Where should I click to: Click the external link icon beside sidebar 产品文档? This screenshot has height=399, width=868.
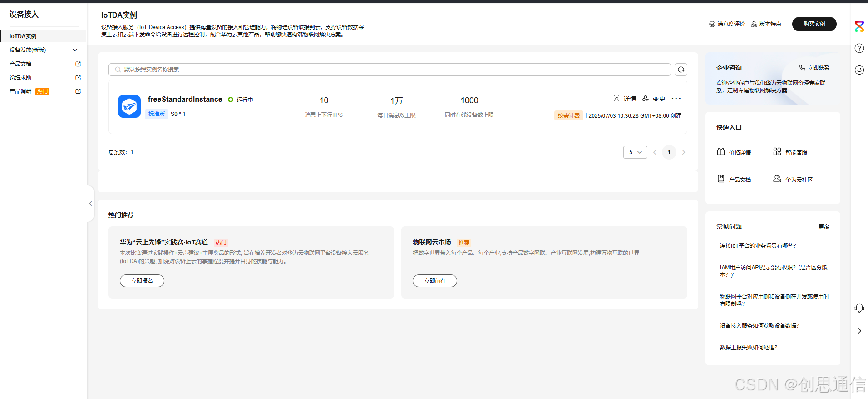pos(78,64)
